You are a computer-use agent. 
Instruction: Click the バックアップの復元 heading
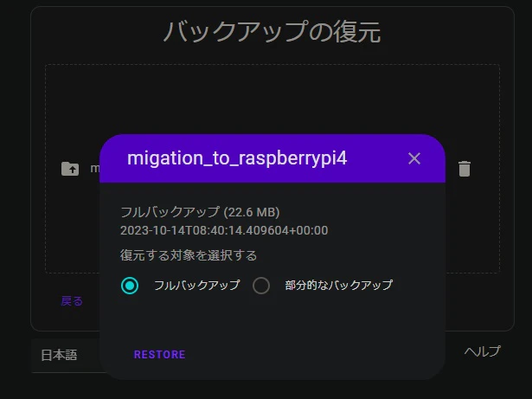[272, 31]
